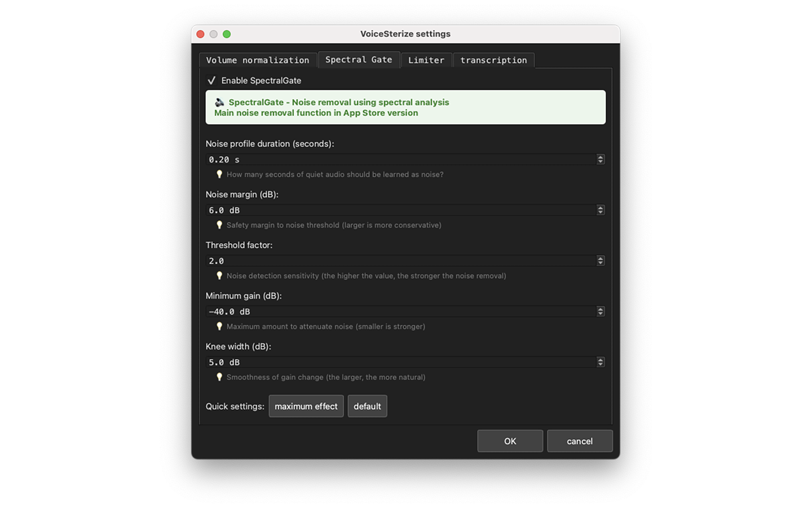Increase threshold factor via its stepper

click(600, 259)
